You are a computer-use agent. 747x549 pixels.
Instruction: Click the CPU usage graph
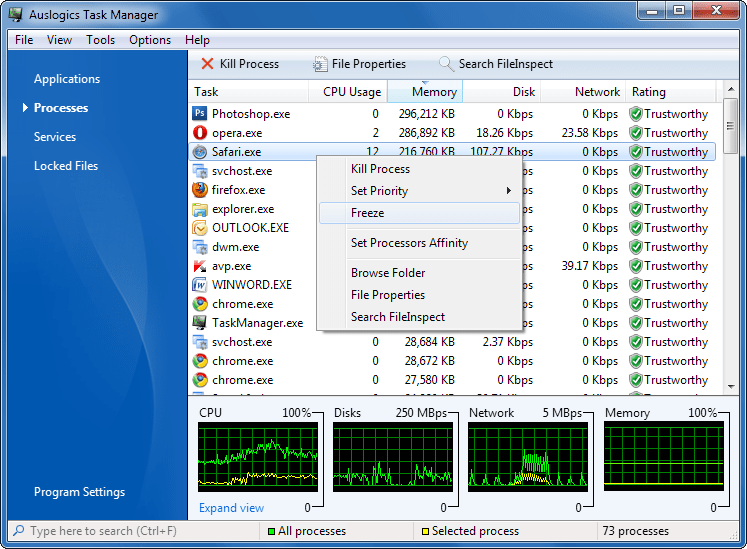pos(258,457)
